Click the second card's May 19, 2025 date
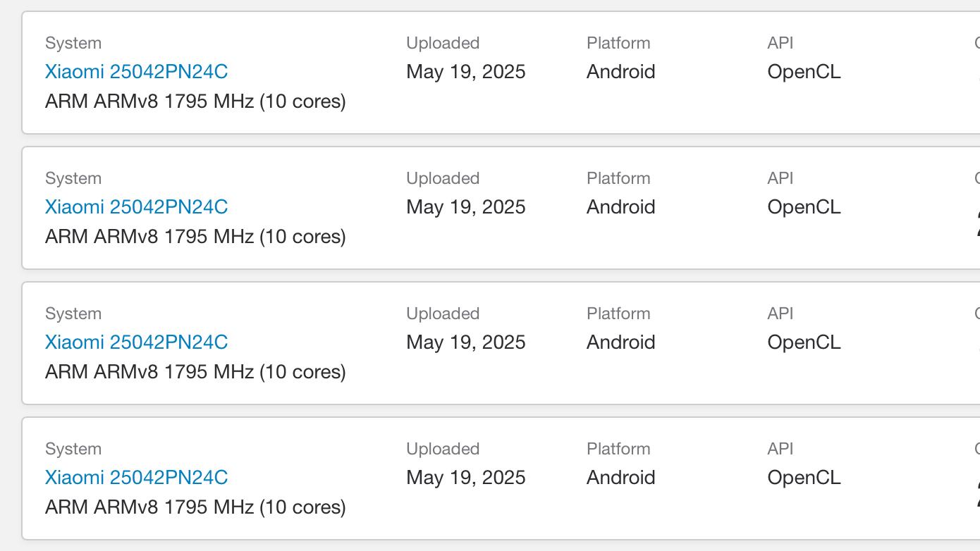The image size is (980, 551). [465, 207]
